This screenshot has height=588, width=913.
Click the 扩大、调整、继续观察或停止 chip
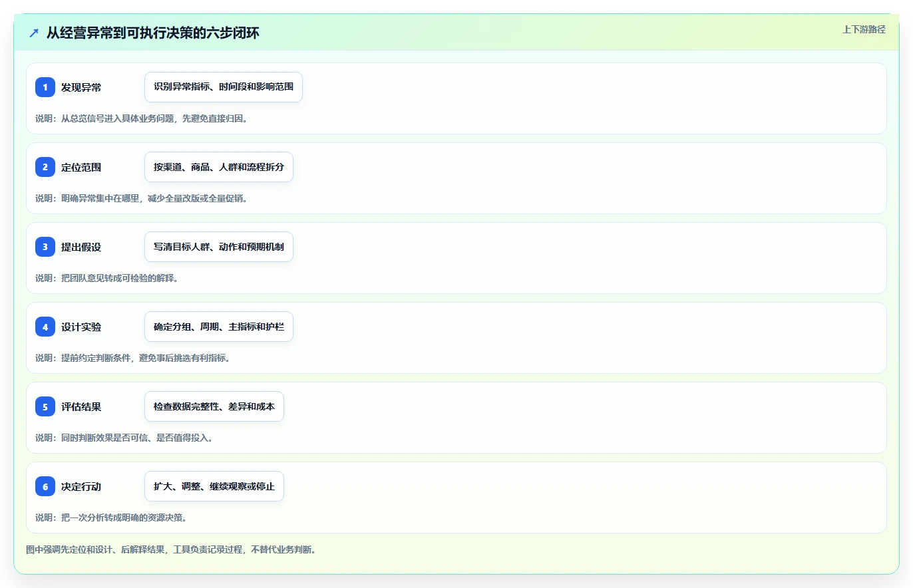click(214, 486)
